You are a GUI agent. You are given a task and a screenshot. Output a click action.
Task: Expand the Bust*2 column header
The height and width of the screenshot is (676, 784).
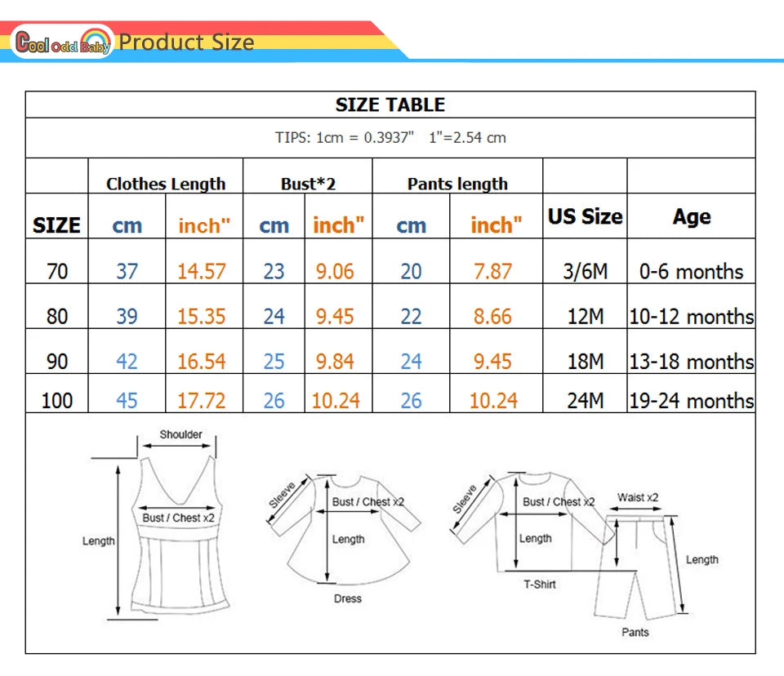[x=307, y=185]
